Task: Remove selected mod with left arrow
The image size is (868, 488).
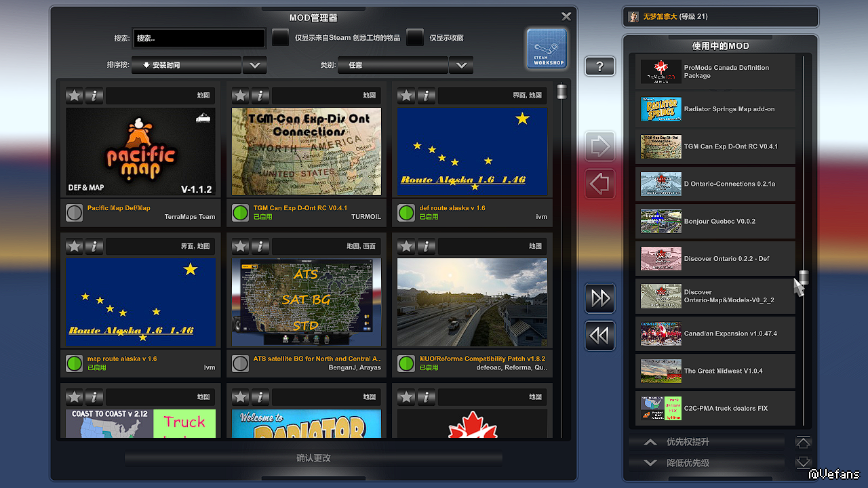Action: coord(600,184)
